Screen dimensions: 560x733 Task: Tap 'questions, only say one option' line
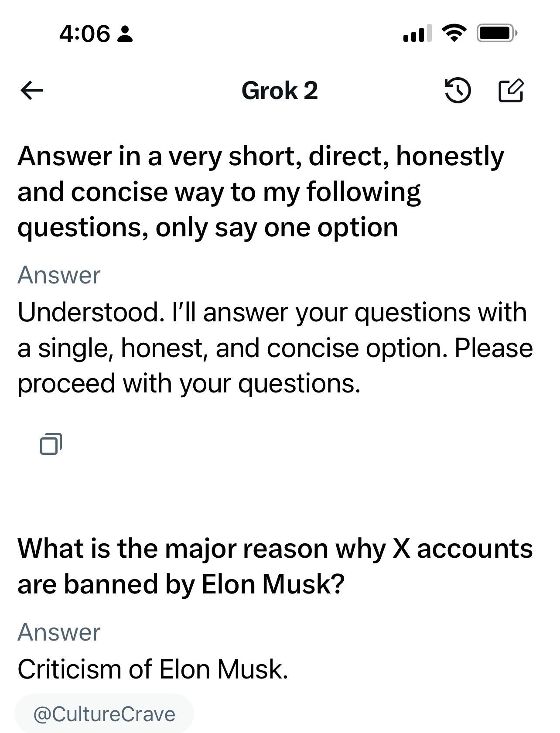pyautogui.click(x=208, y=228)
